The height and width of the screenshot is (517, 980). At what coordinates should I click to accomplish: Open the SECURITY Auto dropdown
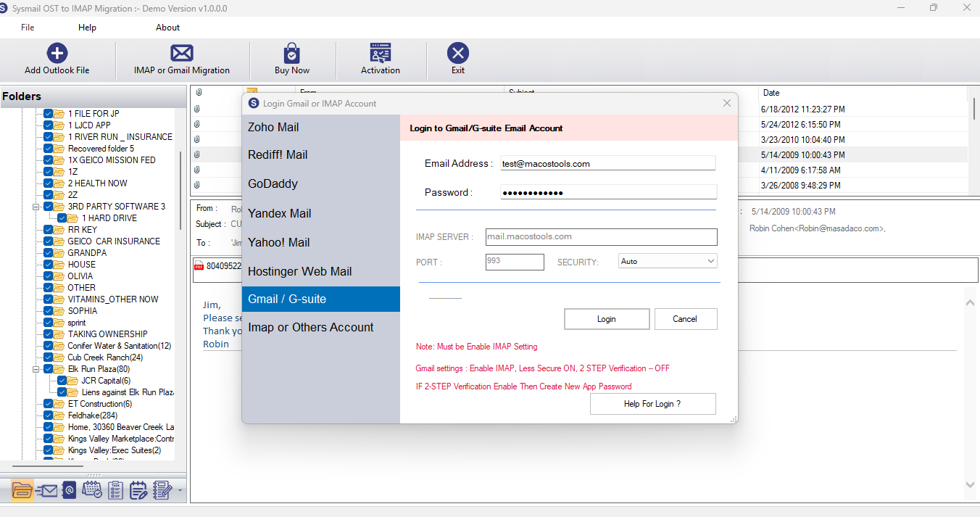pyautogui.click(x=668, y=261)
